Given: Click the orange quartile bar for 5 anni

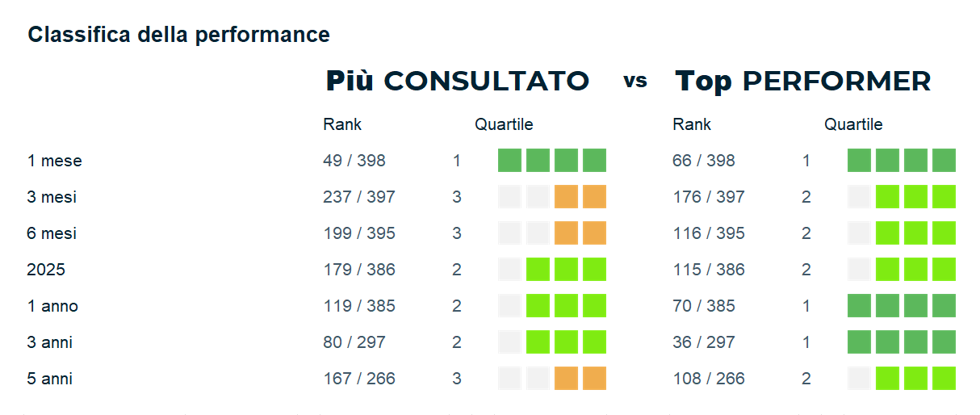Looking at the screenshot, I should pyautogui.click(x=580, y=379).
